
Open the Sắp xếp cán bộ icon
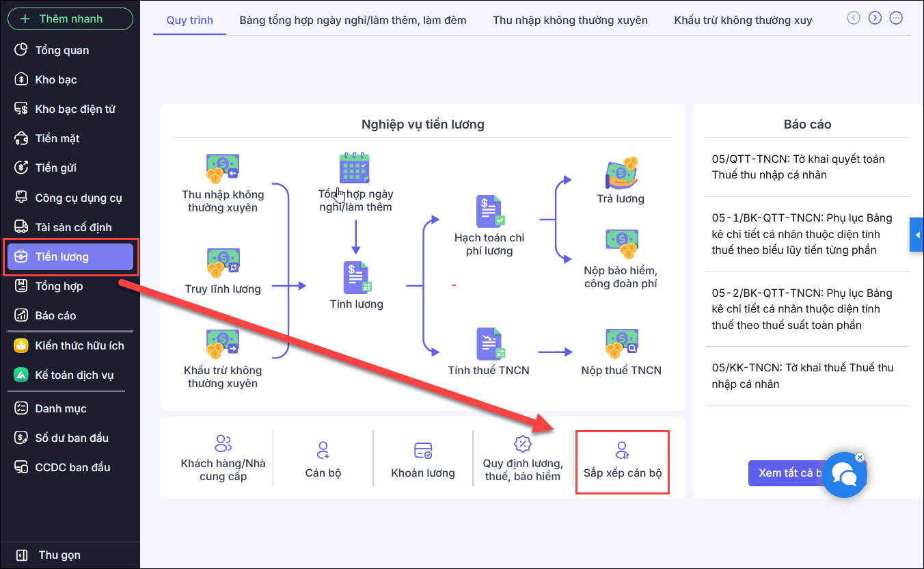[623, 450]
